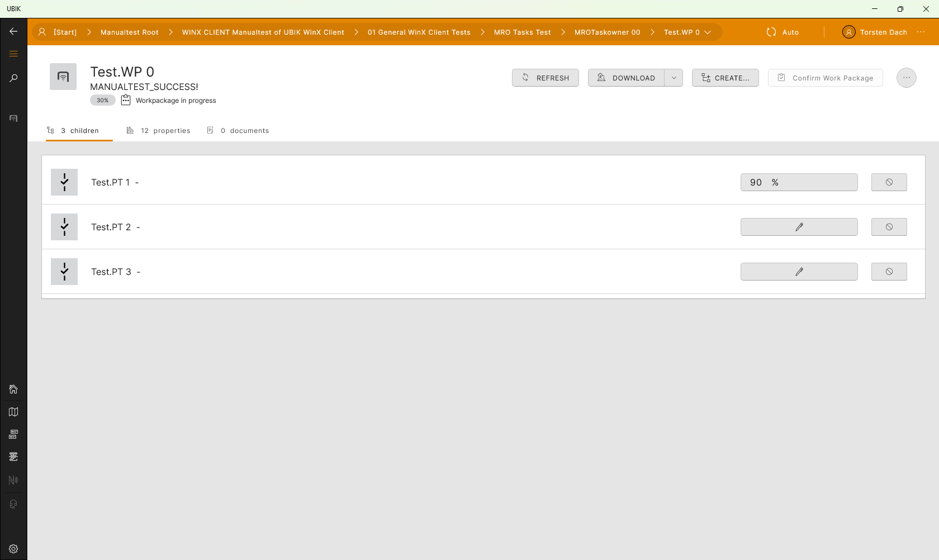Viewport: 939px width, 560px height.
Task: Click the CREATE... button
Action: pyautogui.click(x=725, y=78)
